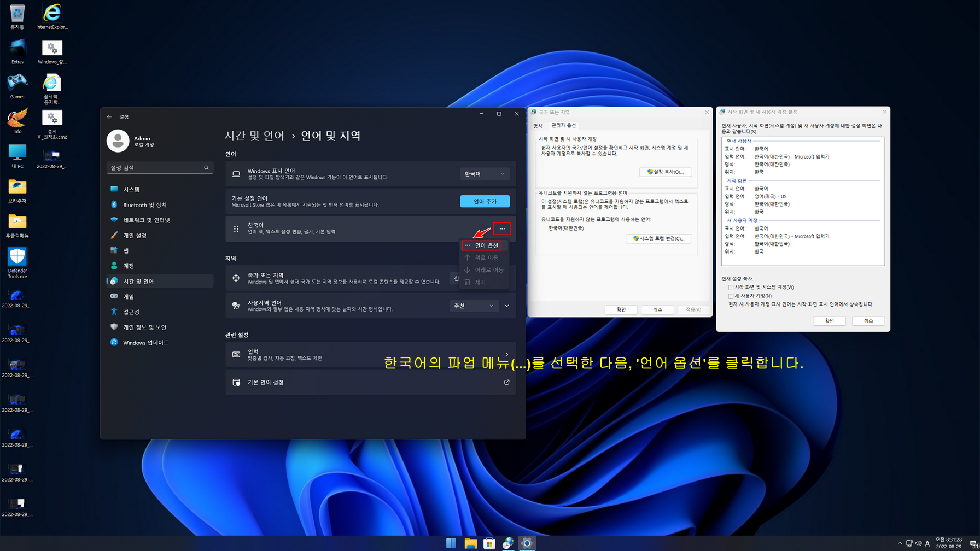Click 확인 in 시작 화면 및 새 사용자 계정 설정

pos(830,321)
